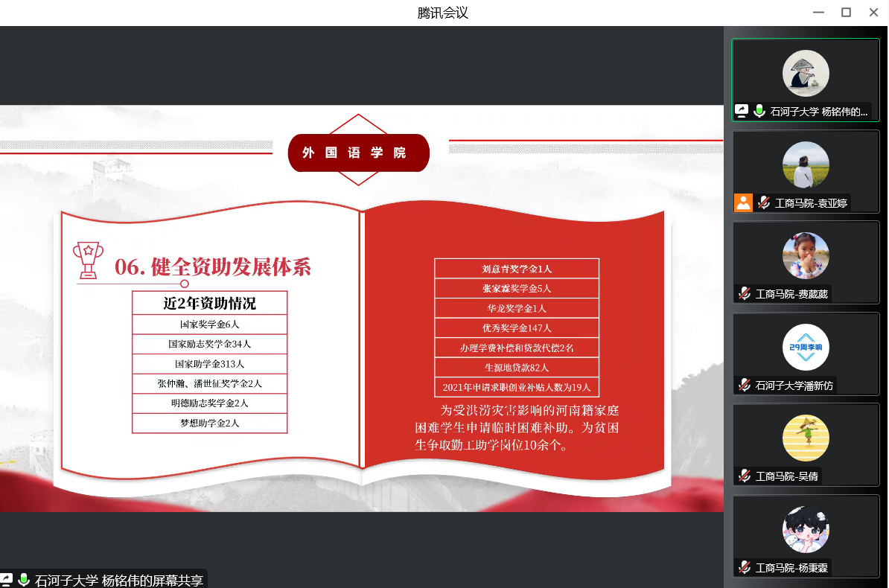
Task: Select 杨铭伟's straw-hat avatar
Action: (806, 74)
